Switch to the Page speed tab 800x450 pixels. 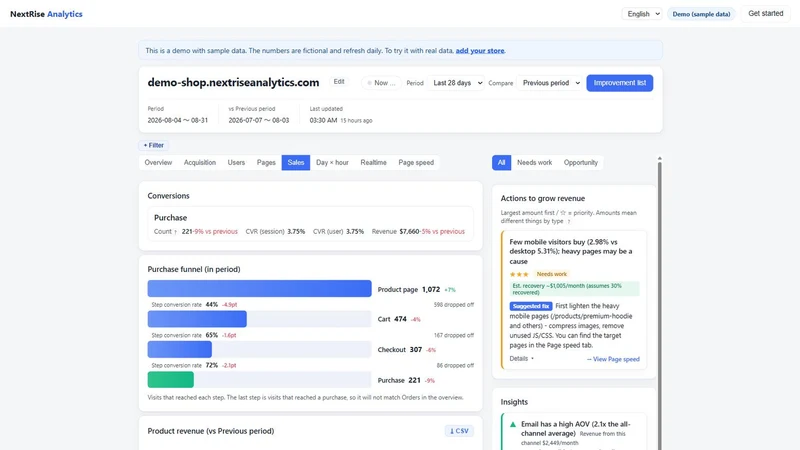[x=416, y=162]
